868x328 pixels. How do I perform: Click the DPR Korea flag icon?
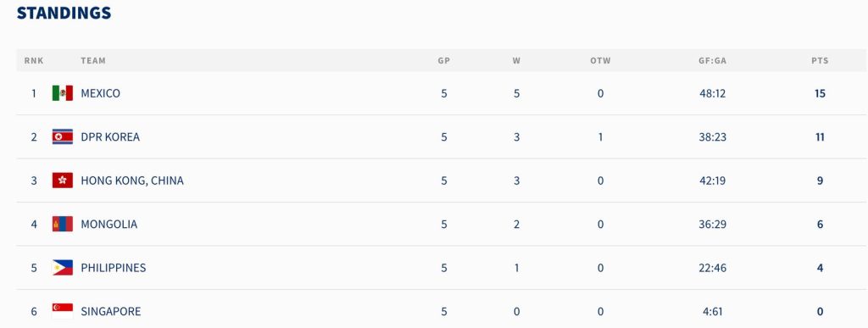pos(63,136)
